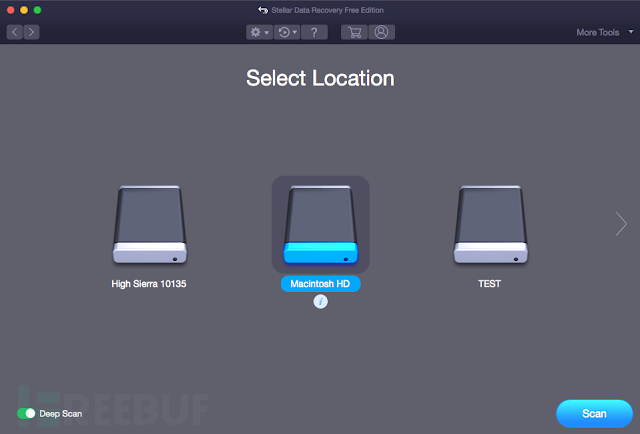Screen dimensions: 640x434
Task: Select the High Sierra 10135 drive
Action: (x=150, y=225)
